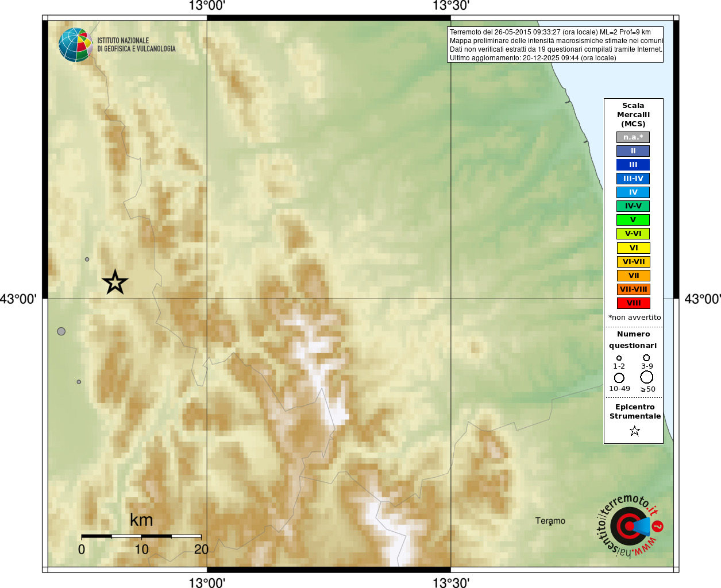Click the Istituto Nazionale di Geofisica text

(136, 45)
